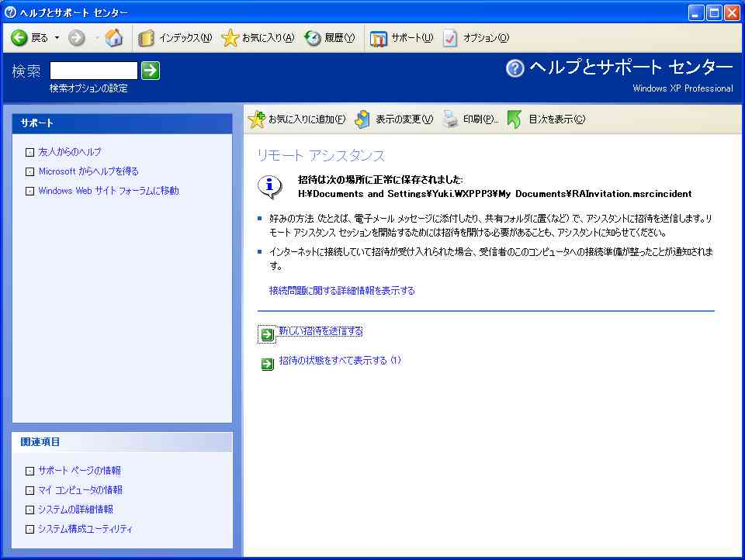Click 目次を表示(C) contents arrow icon

click(x=514, y=119)
